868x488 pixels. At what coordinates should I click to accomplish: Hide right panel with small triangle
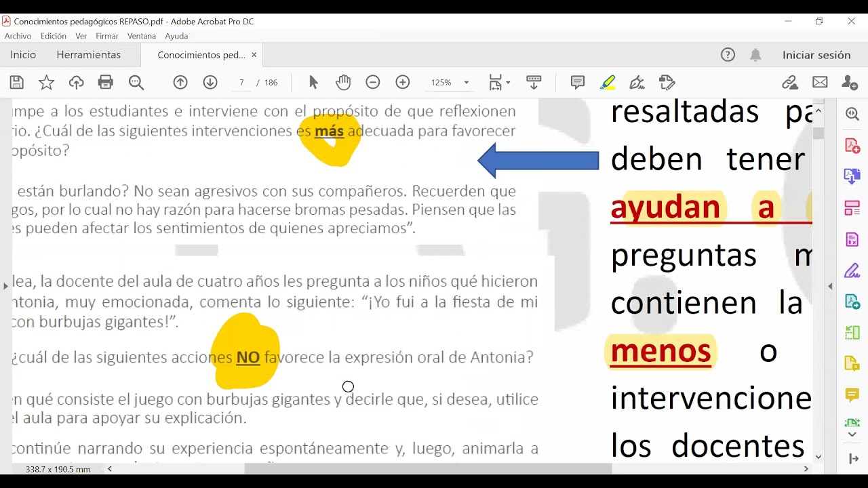830,286
